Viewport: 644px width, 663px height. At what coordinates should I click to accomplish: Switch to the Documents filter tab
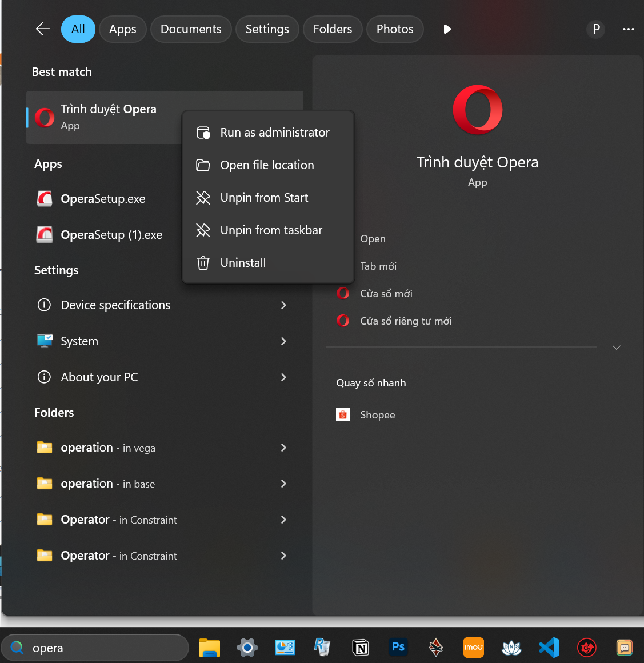pyautogui.click(x=191, y=29)
